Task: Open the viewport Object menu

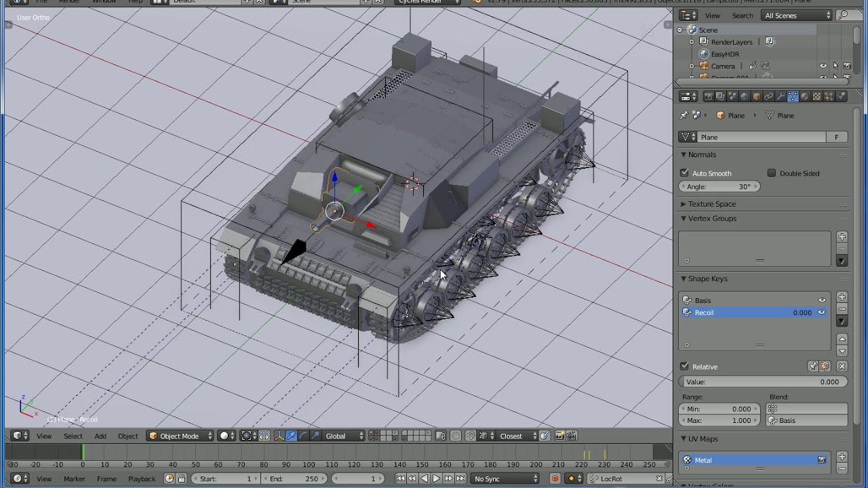Action: click(127, 436)
